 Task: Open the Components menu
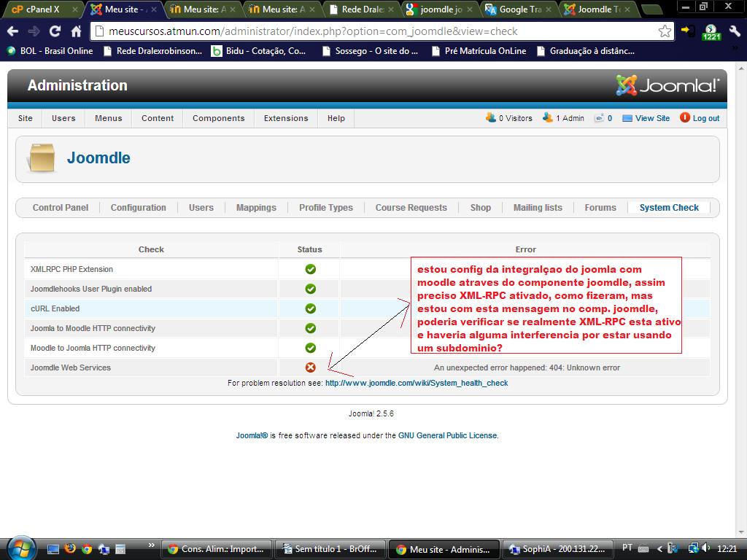tap(218, 118)
